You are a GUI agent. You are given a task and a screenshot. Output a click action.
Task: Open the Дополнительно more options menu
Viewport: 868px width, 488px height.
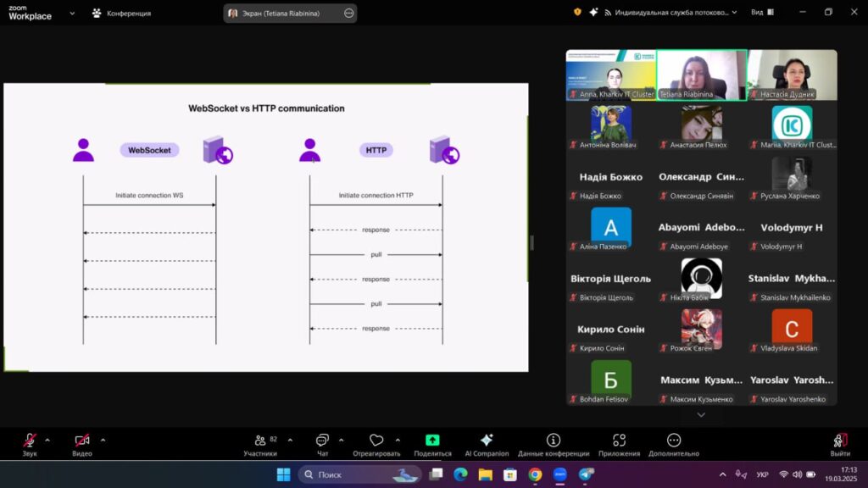(x=674, y=444)
